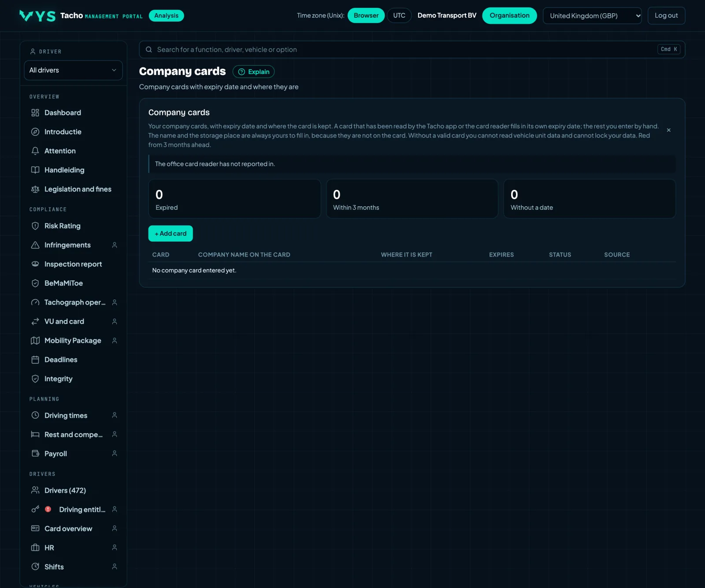This screenshot has width=705, height=588.
Task: Click the Infringements warning triangle icon
Action: coord(35,245)
